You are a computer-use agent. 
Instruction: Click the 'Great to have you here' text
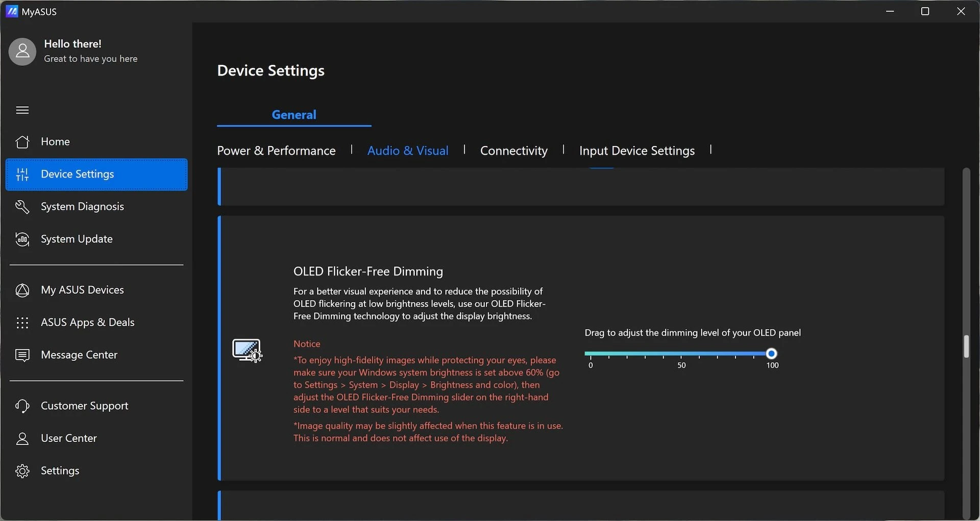click(91, 59)
